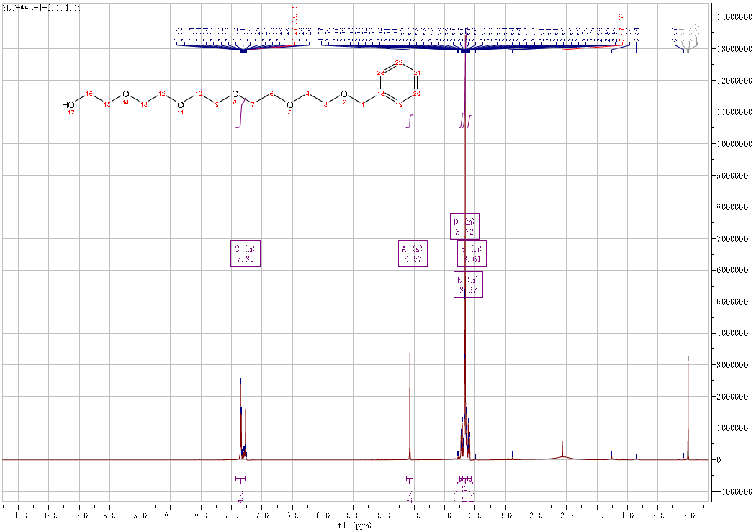Viewport: 756px width, 532px height.
Task: Click atom number 21 on the benzene ring
Action: 417,73
